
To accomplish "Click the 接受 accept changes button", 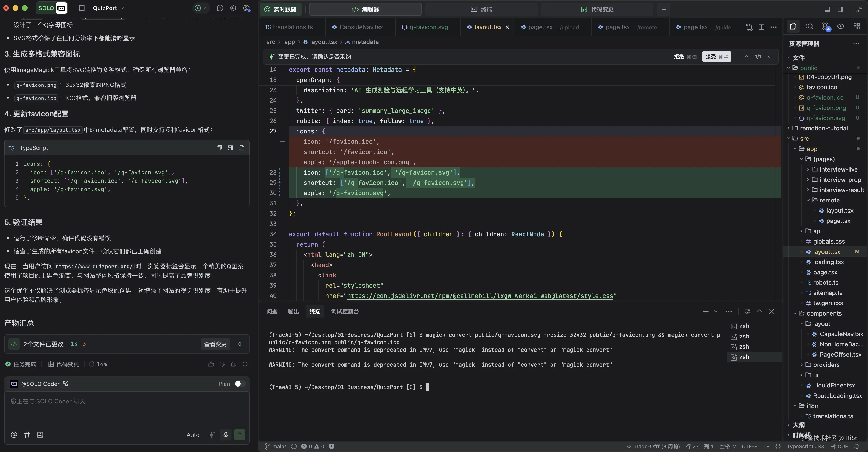I will (x=716, y=57).
